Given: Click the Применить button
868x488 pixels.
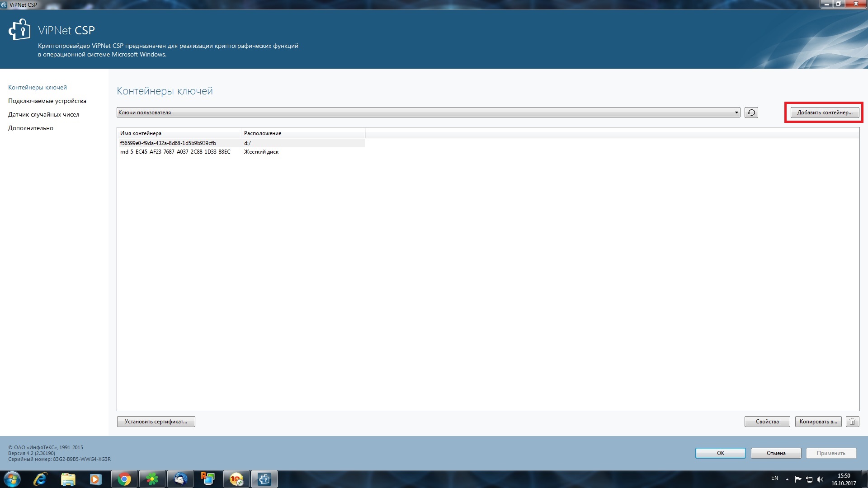Looking at the screenshot, I should click(x=831, y=453).
